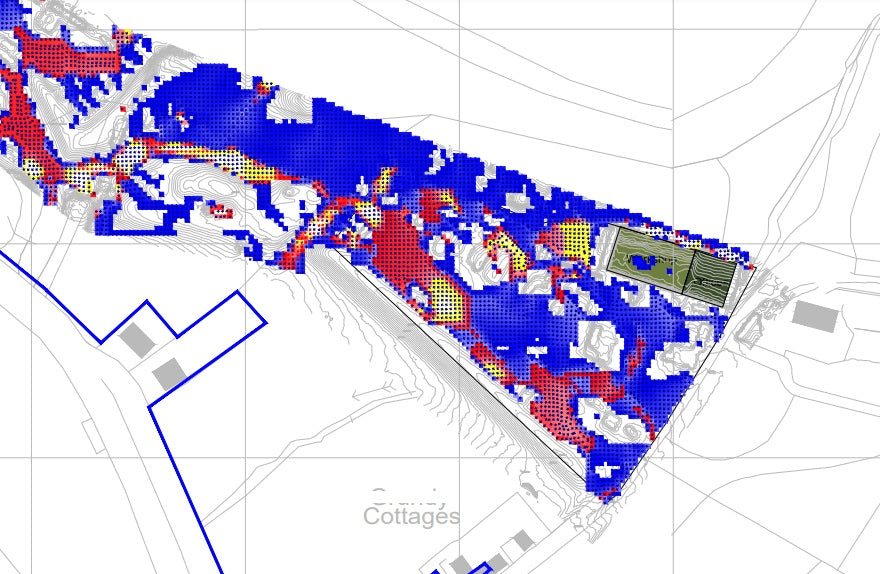Click the rightmost corner of blue boundary notch
880x574 pixels.
(265, 322)
